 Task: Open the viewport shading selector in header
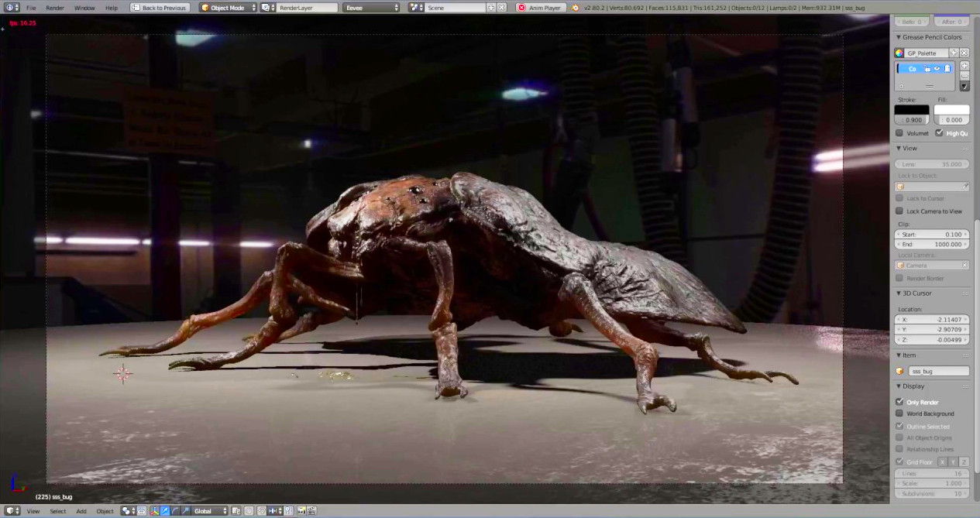(127, 511)
